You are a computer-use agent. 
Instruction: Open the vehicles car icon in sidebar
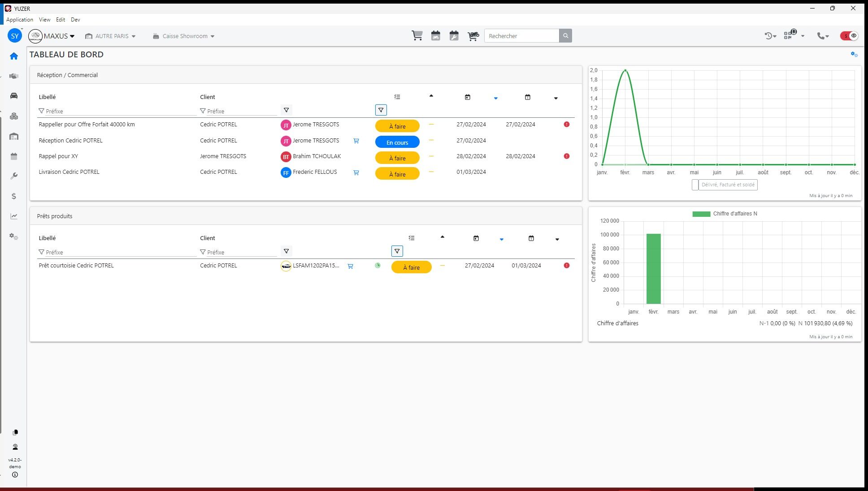tap(14, 96)
